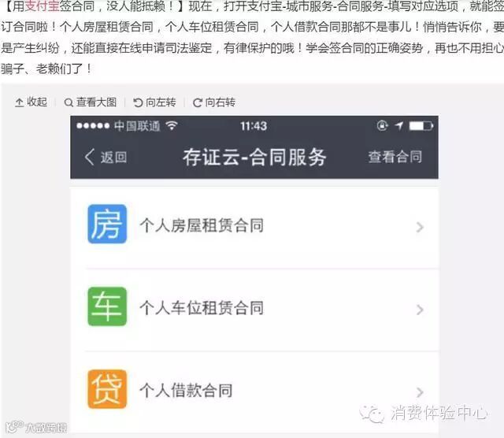Click the 消费体验中心 WeChat watermark
This screenshot has height=438, width=504.
tap(424, 414)
